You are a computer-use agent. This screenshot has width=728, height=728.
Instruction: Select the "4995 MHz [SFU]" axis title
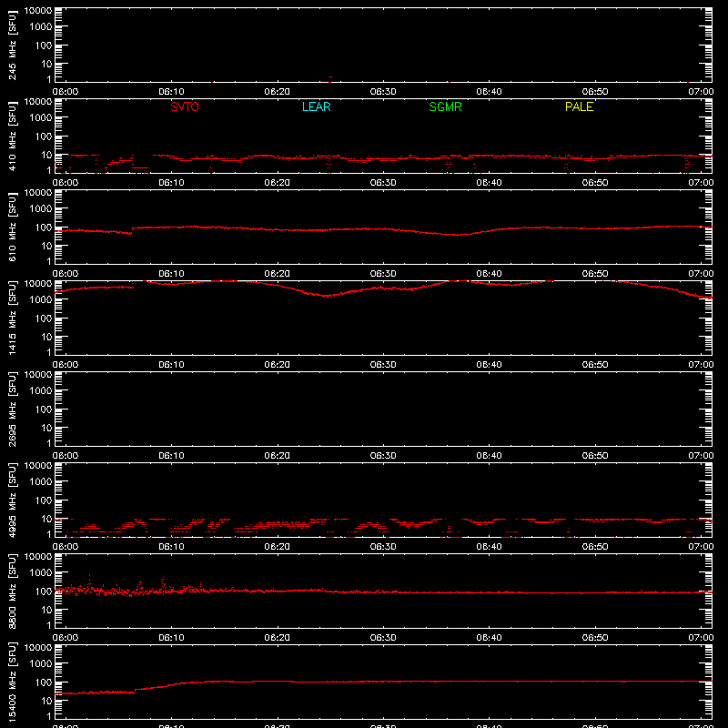click(13, 500)
